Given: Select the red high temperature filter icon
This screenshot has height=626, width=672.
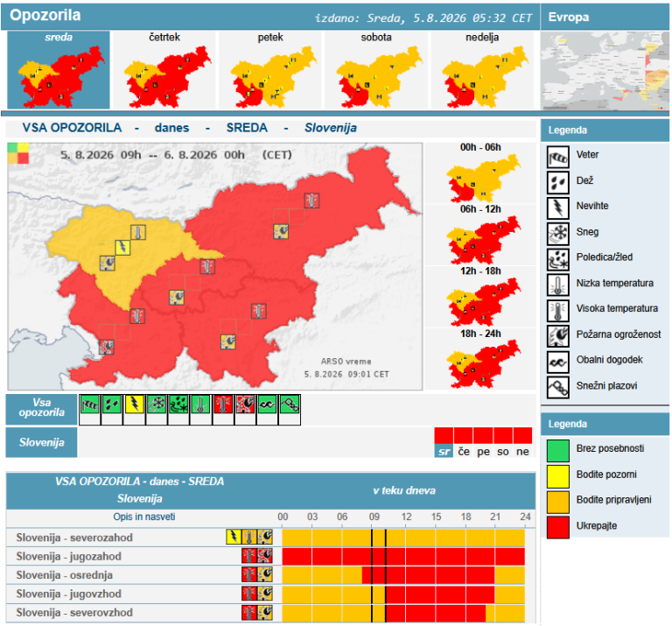Looking at the screenshot, I should click(223, 404).
